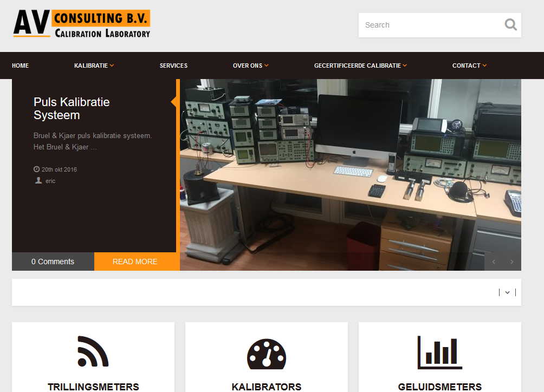
Task: Click the Trillingsmeters signal icon
Action: tap(93, 351)
